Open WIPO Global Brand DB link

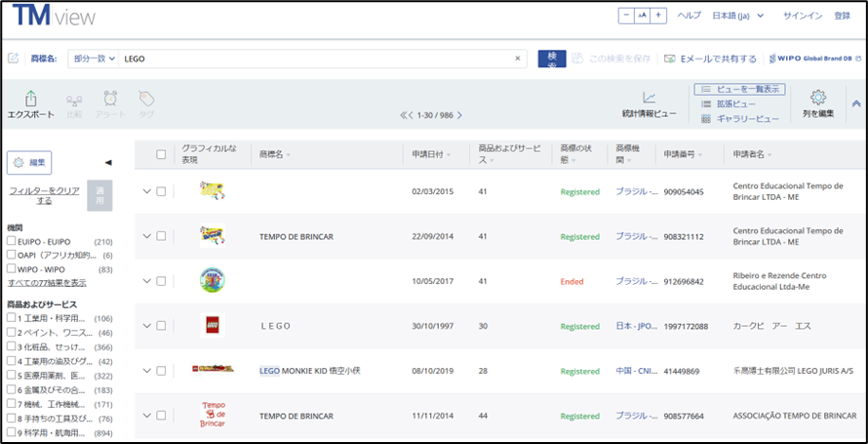[x=816, y=59]
